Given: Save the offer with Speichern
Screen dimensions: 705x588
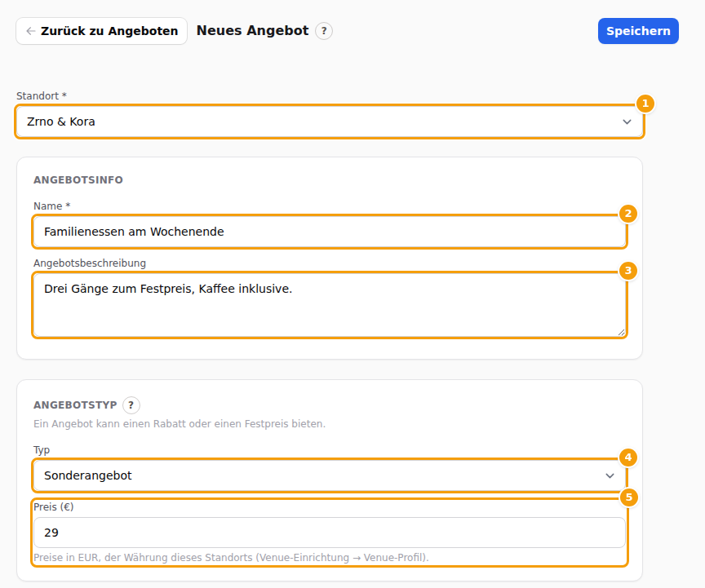Looking at the screenshot, I should [x=638, y=31].
